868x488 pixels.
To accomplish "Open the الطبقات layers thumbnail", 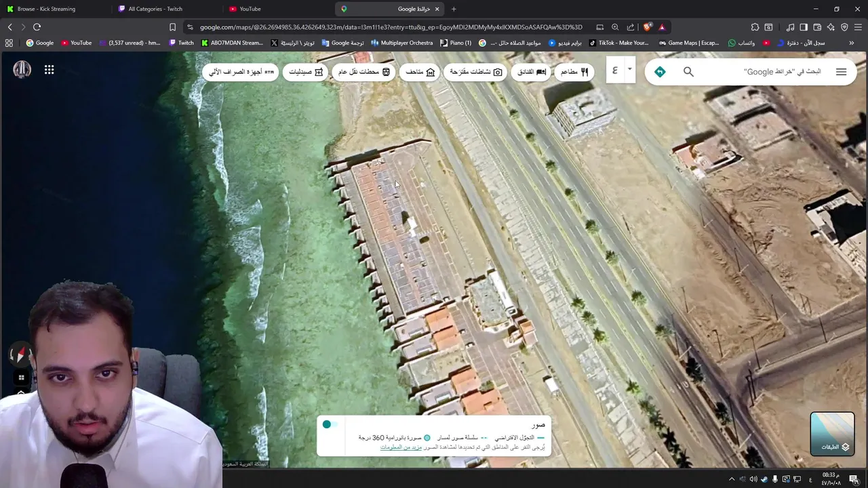I will [832, 434].
